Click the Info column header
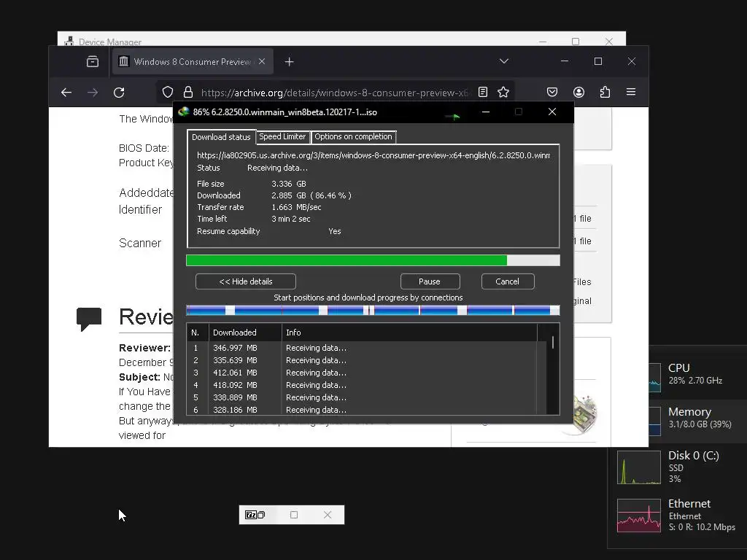The image size is (747, 560). pyautogui.click(x=410, y=332)
